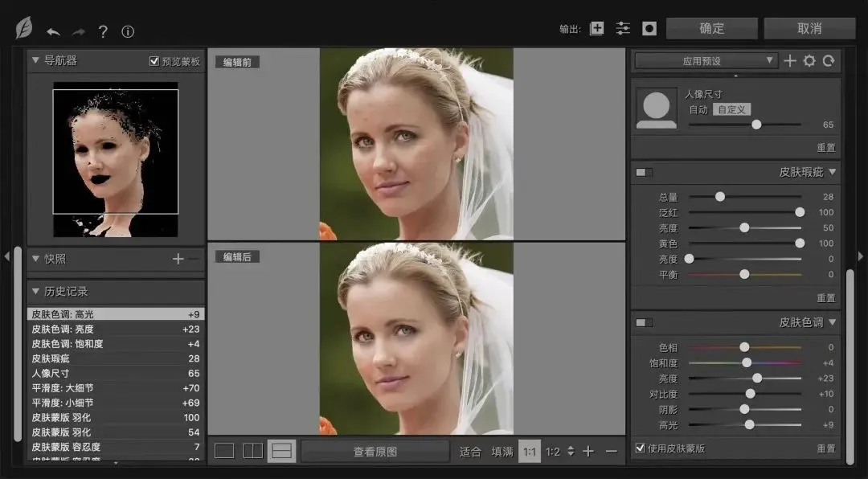The image size is (868, 479).
Task: Click the 泛红 slider handle
Action: click(800, 212)
